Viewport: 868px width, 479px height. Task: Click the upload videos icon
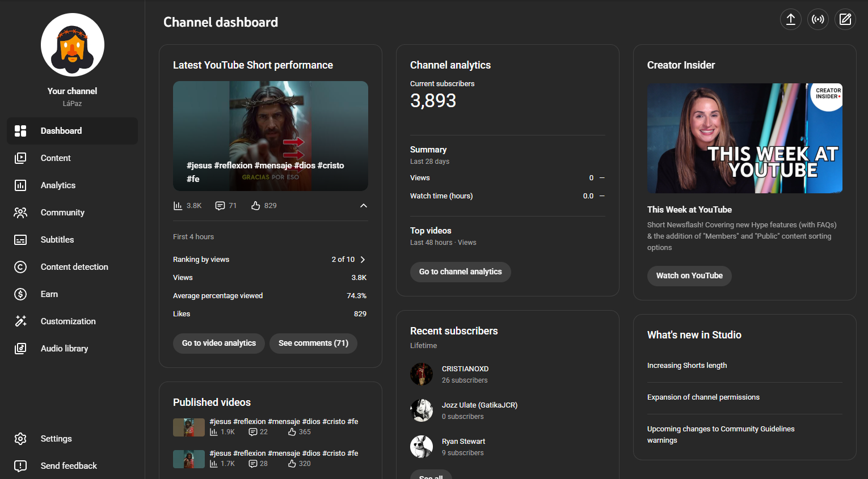tap(790, 19)
